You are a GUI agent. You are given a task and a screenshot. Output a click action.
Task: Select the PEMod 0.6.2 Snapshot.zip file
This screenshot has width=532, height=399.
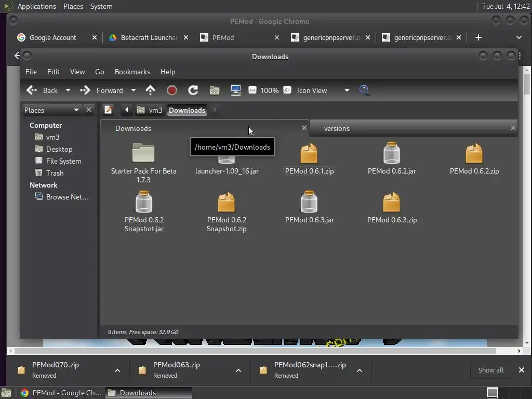(227, 212)
